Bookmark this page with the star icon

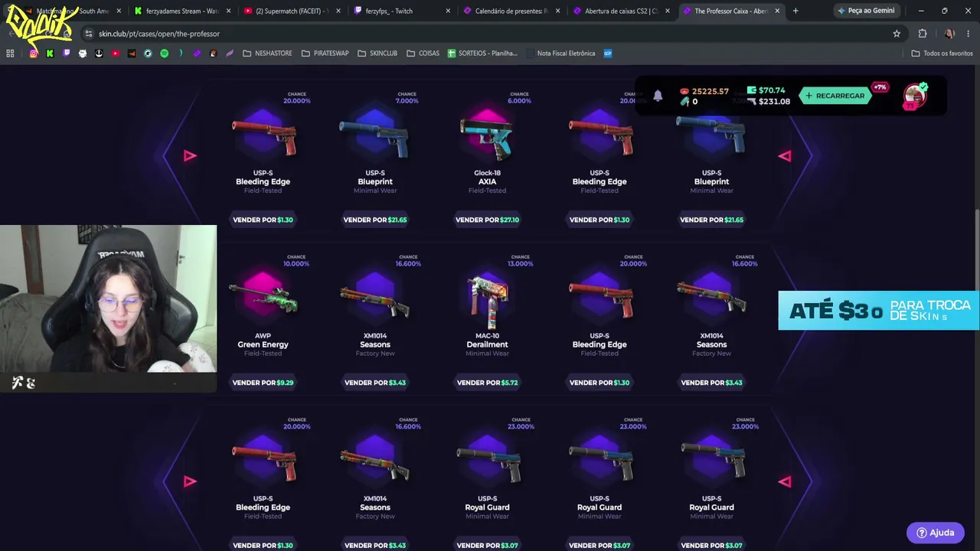897,34
